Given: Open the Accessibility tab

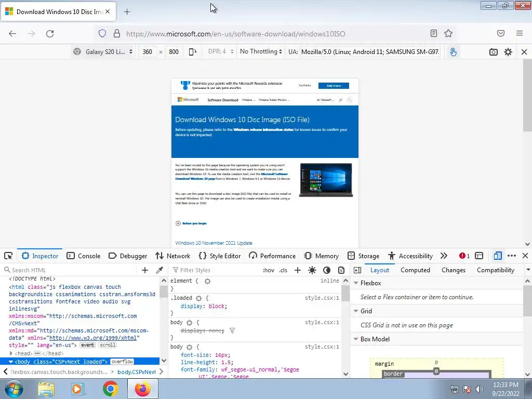Looking at the screenshot, I should (410, 256).
